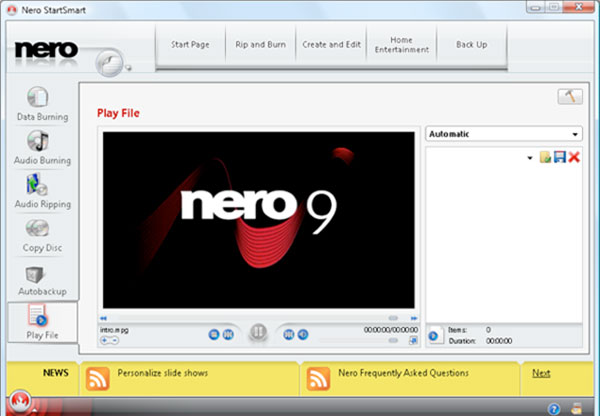The width and height of the screenshot is (600, 416).
Task: Fast forward using the double right arrow
Action: click(414, 318)
